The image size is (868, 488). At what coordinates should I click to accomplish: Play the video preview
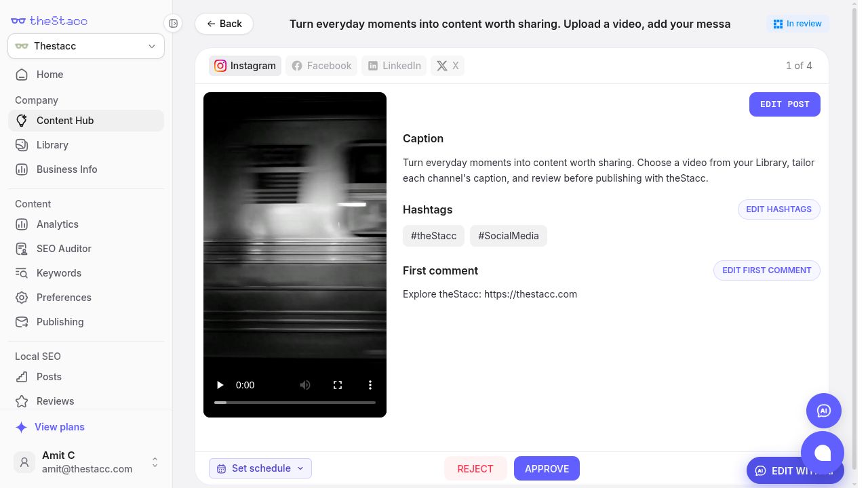(x=220, y=385)
